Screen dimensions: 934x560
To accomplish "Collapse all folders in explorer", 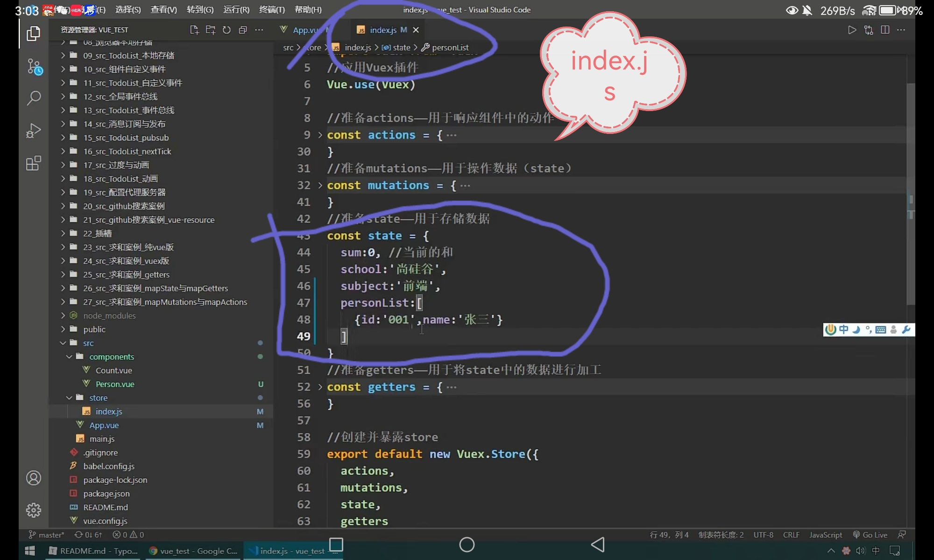I will (x=242, y=30).
